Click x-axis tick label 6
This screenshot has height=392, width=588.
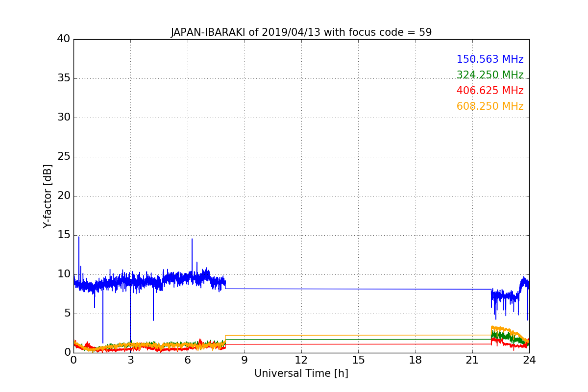pos(188,360)
